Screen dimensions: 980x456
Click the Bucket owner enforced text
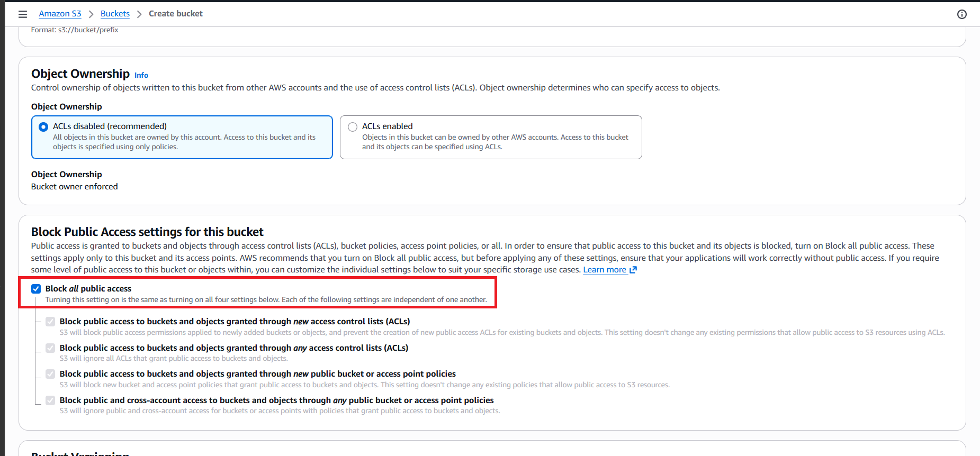(75, 187)
